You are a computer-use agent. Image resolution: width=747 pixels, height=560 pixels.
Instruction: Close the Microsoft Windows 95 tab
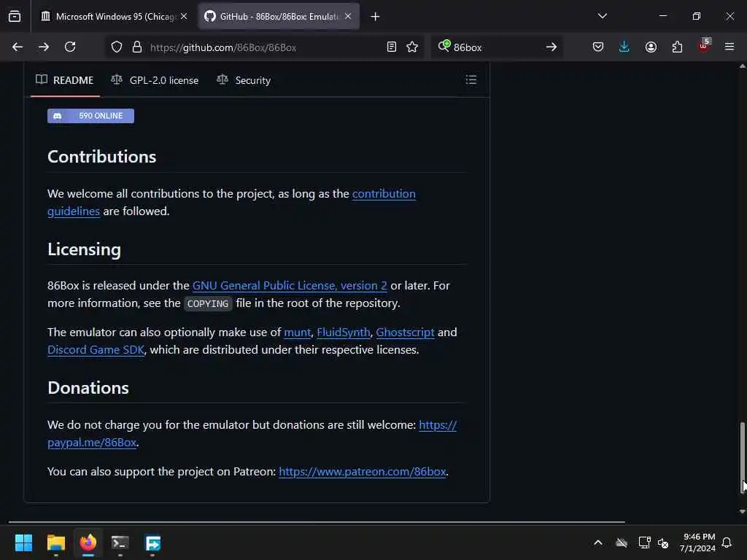[184, 16]
